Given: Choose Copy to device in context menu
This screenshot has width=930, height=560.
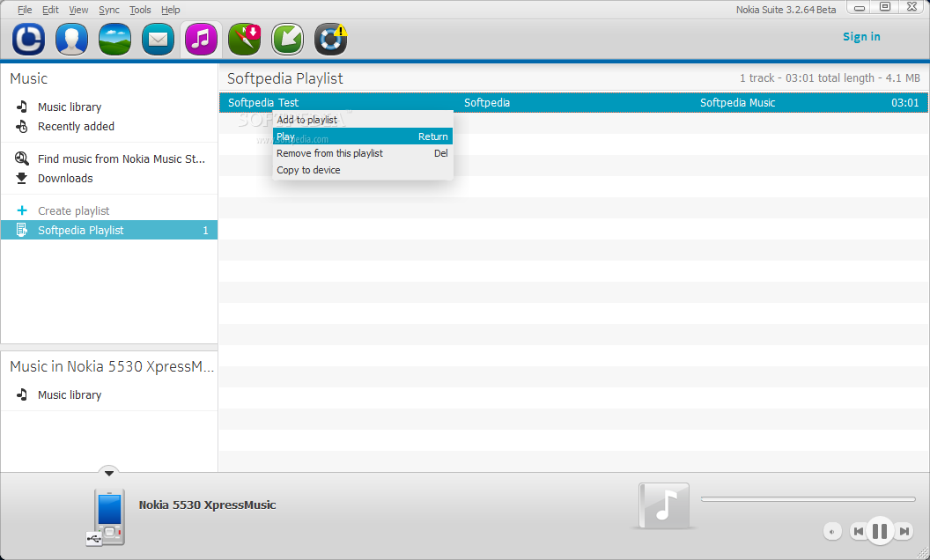Looking at the screenshot, I should coord(362,170).
